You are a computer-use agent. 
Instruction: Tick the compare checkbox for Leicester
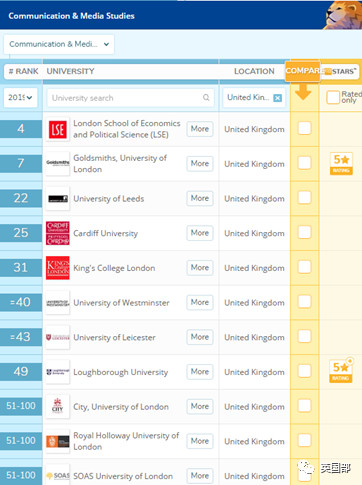tap(304, 336)
